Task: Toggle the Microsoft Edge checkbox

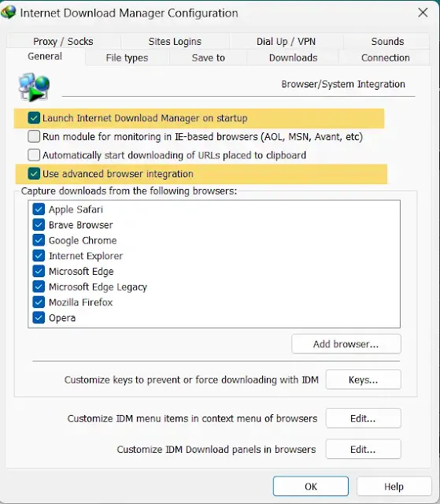Action: click(39, 271)
